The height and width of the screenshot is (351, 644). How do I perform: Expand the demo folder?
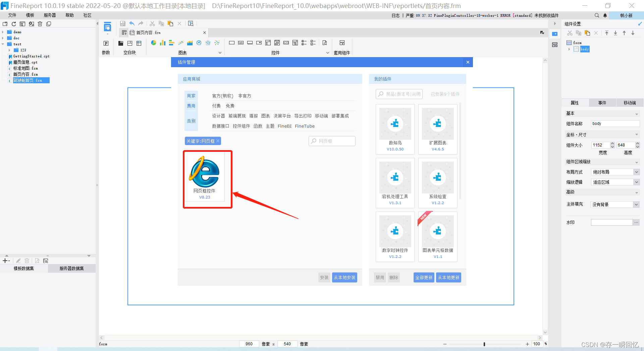tap(3, 32)
